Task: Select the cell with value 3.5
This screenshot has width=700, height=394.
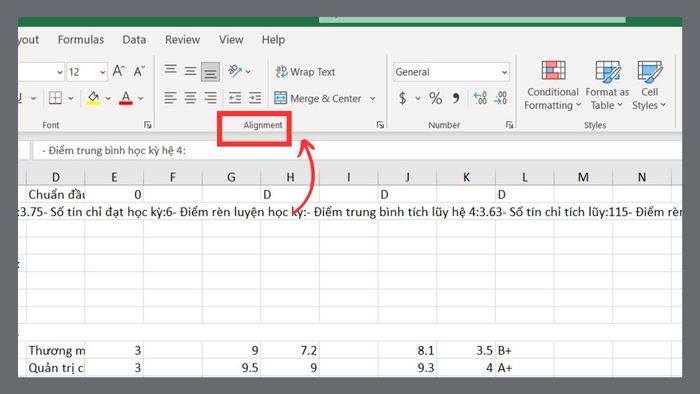Action: click(466, 350)
